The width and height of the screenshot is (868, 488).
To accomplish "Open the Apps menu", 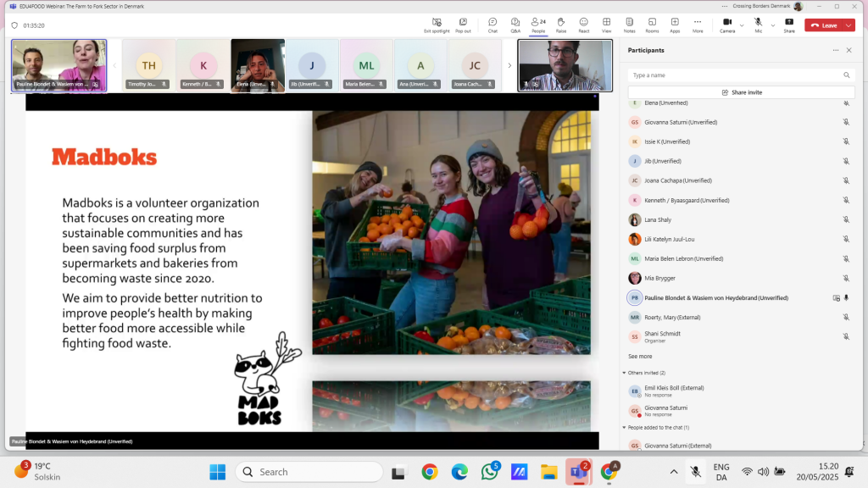I will 675,25.
